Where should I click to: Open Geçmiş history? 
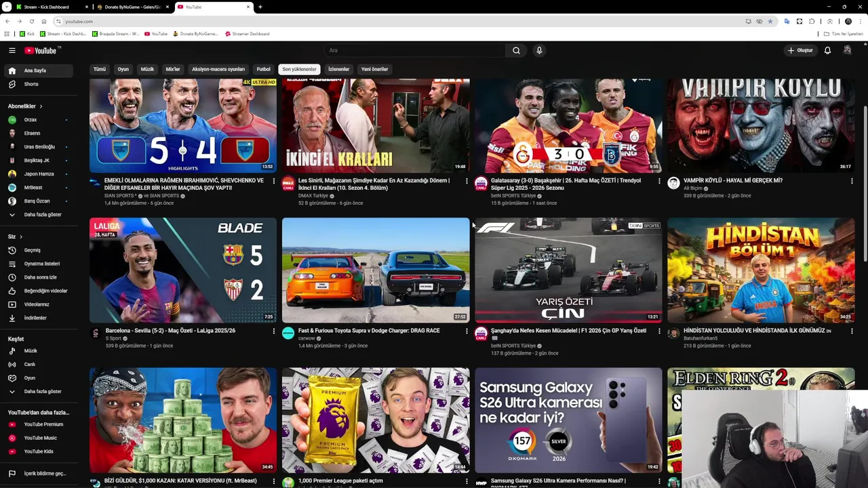click(x=40, y=250)
